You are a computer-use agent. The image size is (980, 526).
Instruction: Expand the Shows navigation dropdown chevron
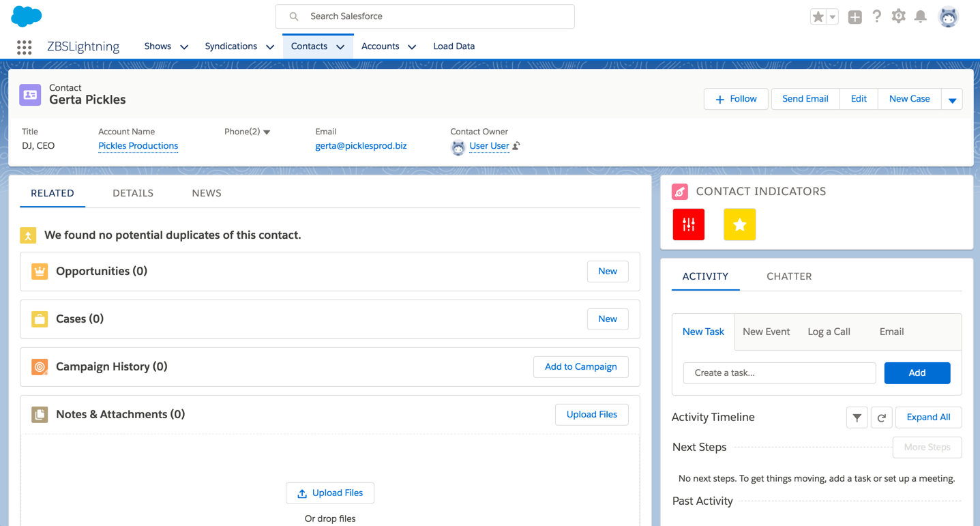[184, 47]
